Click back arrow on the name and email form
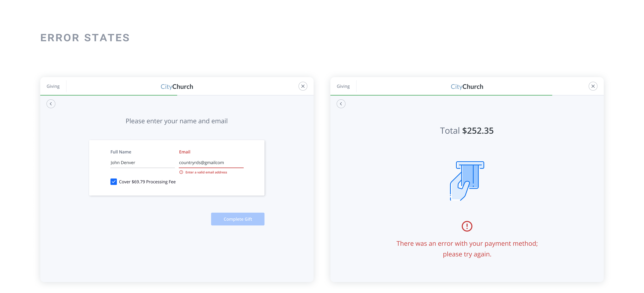Viewport: 644px width, 293px height. click(51, 104)
